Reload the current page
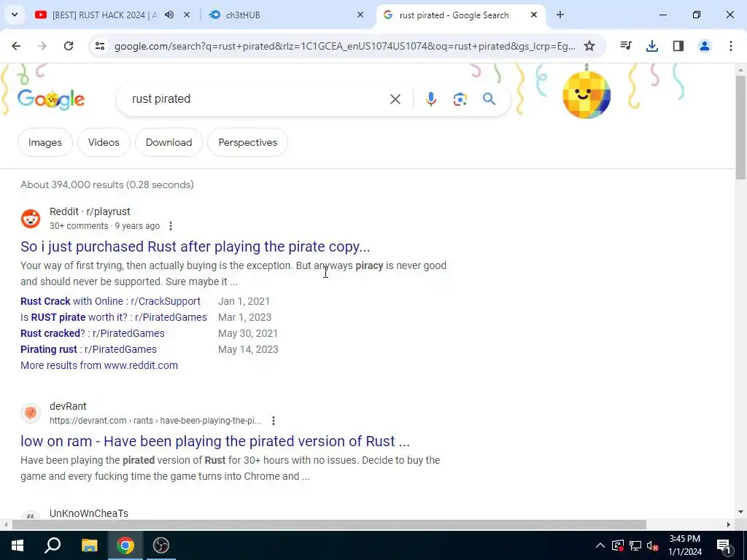The height and width of the screenshot is (560, 747). click(69, 46)
